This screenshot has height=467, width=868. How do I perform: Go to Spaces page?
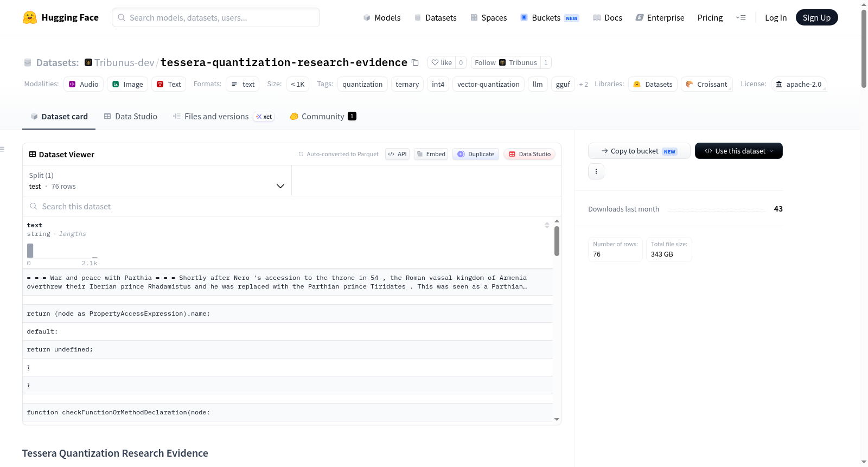click(x=489, y=17)
